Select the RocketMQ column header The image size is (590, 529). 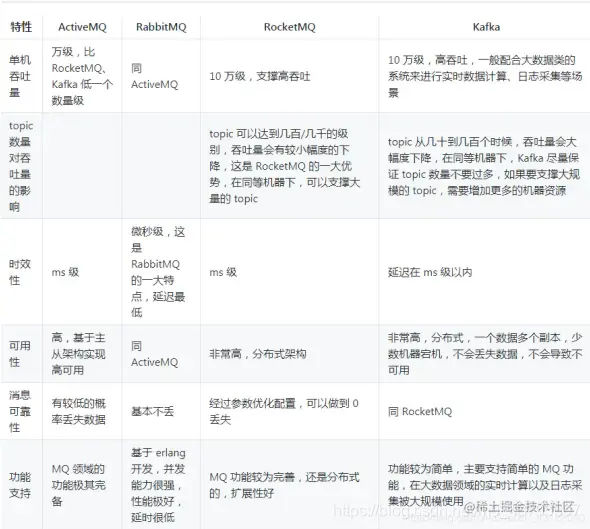(289, 27)
